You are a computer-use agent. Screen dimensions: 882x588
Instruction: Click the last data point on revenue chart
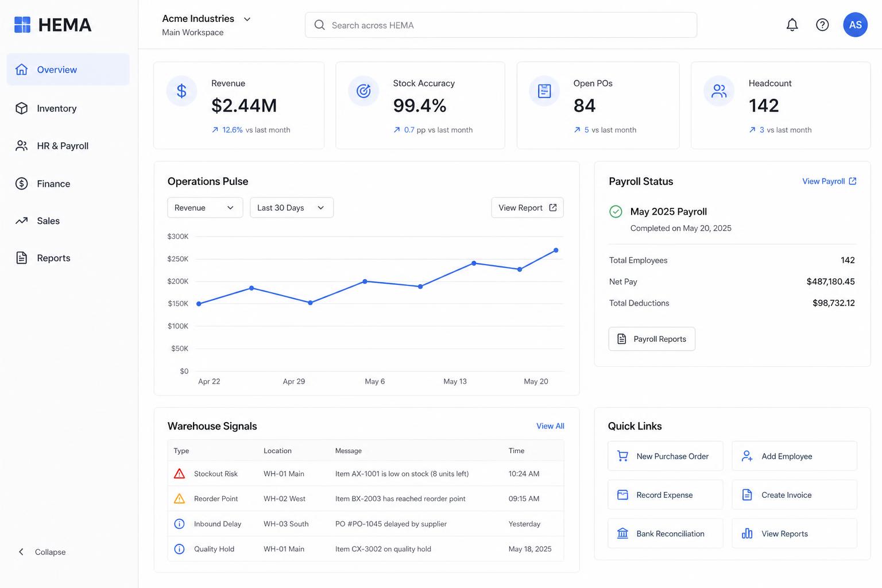click(556, 250)
